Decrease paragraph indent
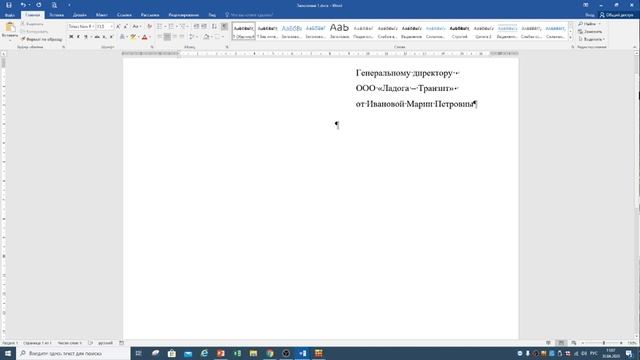Screen dimensions: 640x360 [x=196, y=27]
